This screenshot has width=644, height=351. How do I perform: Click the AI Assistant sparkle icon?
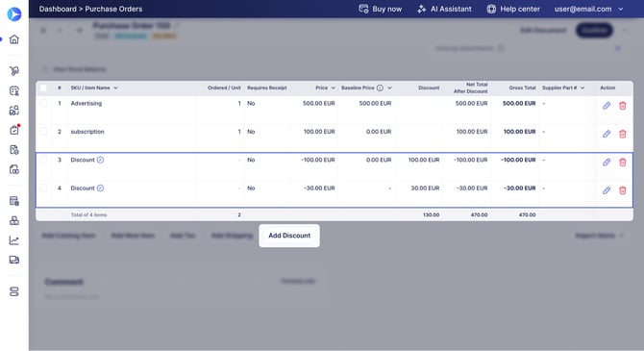click(421, 9)
